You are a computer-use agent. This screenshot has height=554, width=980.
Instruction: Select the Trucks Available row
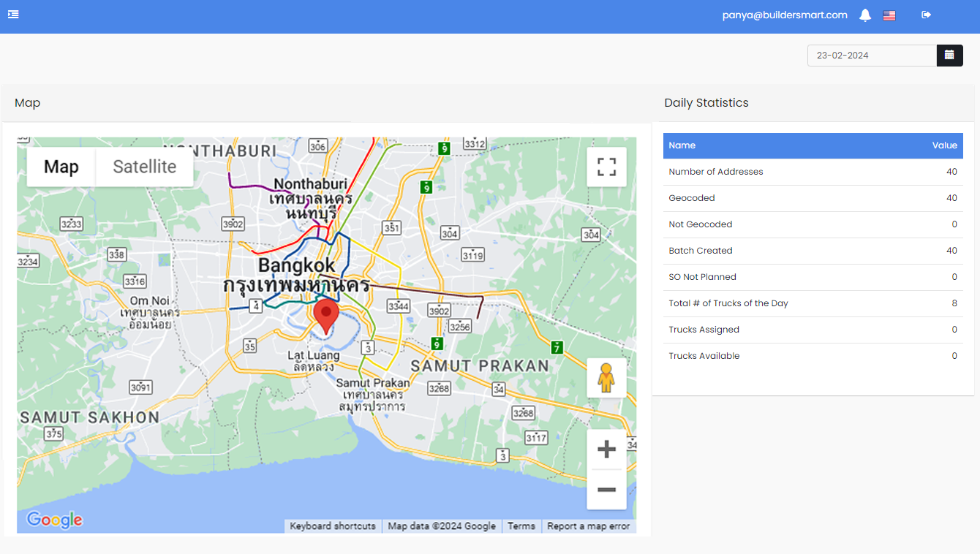click(x=813, y=356)
